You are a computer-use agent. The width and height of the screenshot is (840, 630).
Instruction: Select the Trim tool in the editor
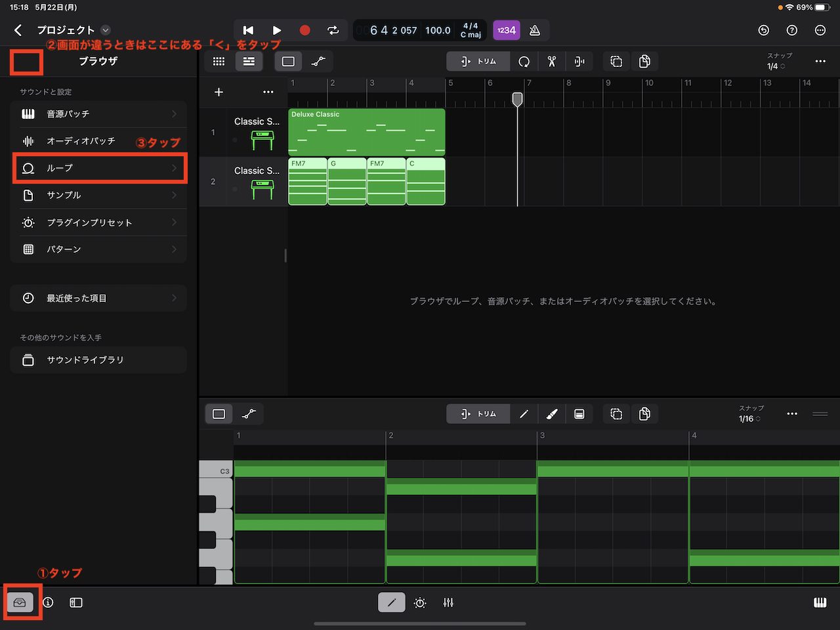coord(478,414)
